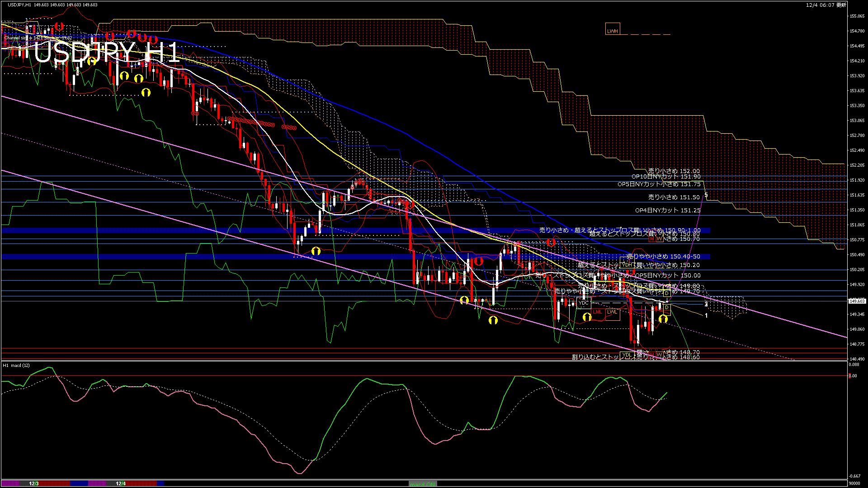The image size is (868, 488).
Task: Click the yellow YDH label box
Action: pyautogui.click(x=627, y=265)
